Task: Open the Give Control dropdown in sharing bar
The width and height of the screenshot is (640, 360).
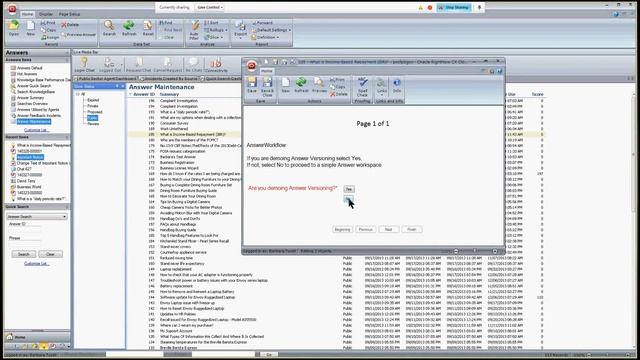Action: (209, 7)
